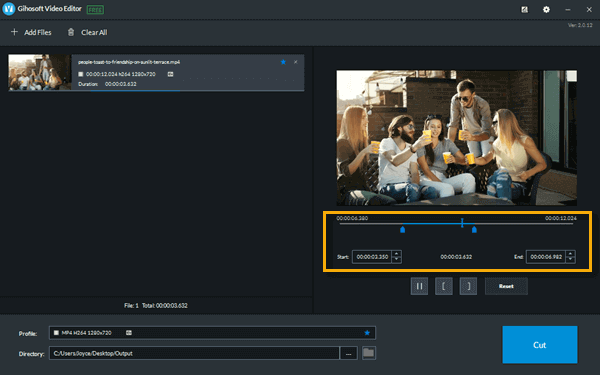
Task: Open the register icon next to settings
Action: click(x=525, y=10)
